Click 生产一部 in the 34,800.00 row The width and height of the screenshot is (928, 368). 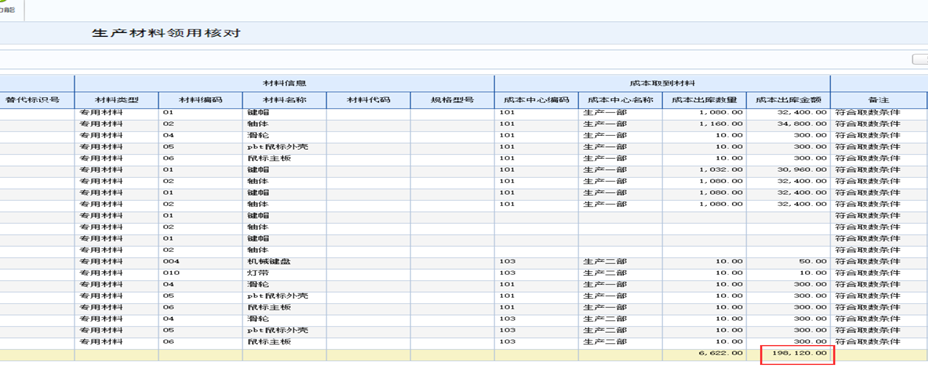tap(605, 124)
